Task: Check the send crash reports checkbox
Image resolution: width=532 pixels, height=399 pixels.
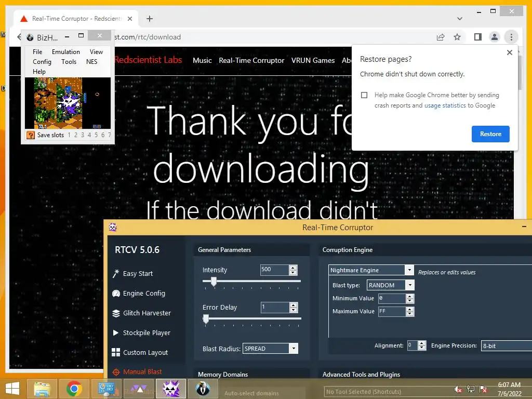Action: tap(364, 95)
